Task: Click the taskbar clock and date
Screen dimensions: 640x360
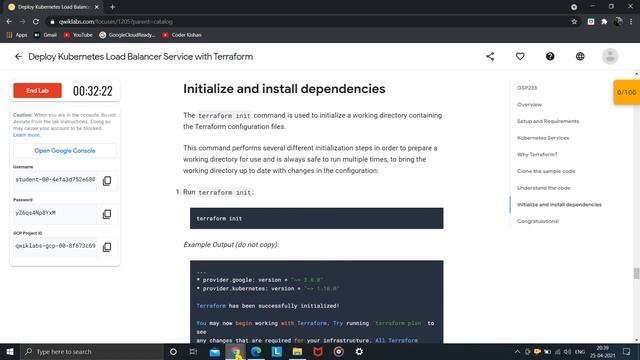Action: click(602, 351)
